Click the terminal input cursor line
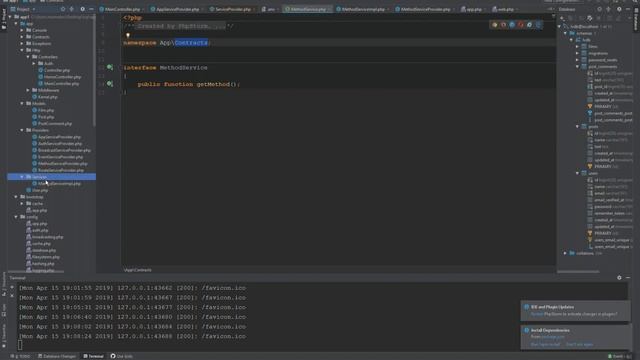Viewport: 640px width, 360px height. coord(20,345)
